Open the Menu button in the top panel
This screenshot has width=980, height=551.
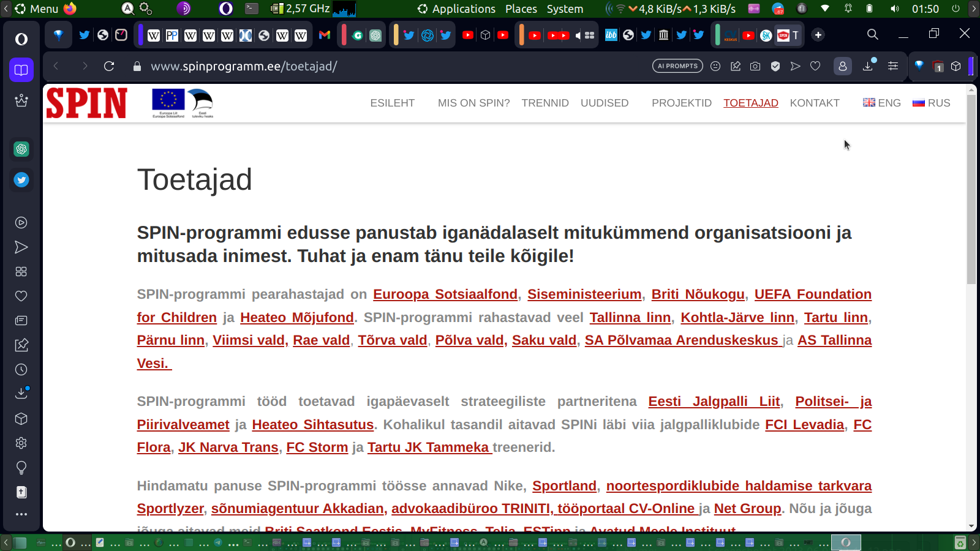click(37, 9)
